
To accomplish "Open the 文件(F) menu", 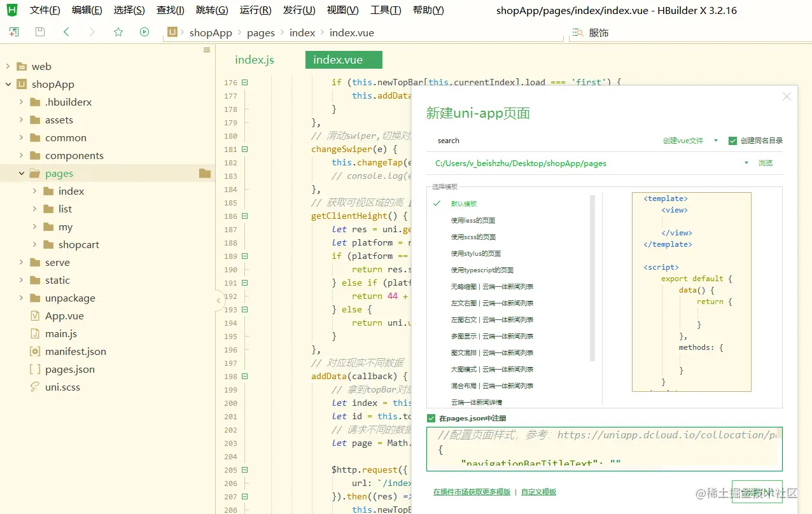I will (x=45, y=10).
